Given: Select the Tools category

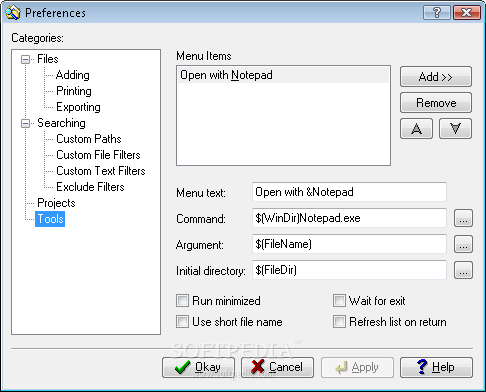Looking at the screenshot, I should pyautogui.click(x=50, y=219).
